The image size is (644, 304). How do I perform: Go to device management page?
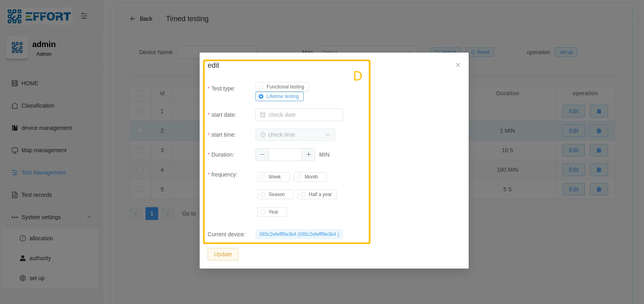(46, 128)
